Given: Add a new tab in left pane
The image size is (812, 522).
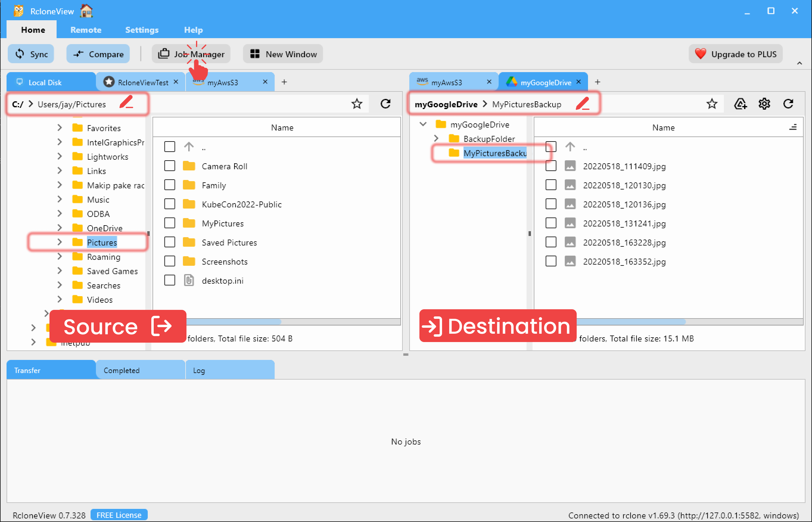Looking at the screenshot, I should pyautogui.click(x=284, y=82).
